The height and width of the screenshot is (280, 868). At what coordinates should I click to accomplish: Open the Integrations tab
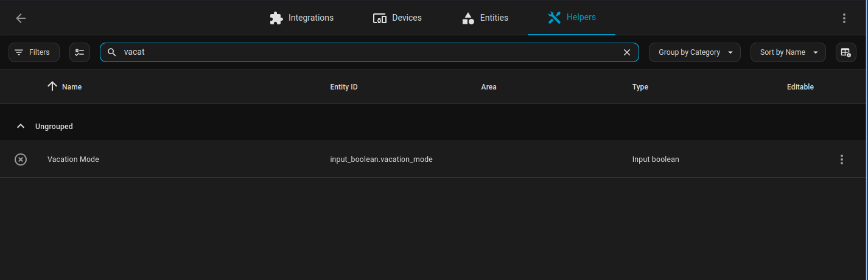(x=302, y=18)
